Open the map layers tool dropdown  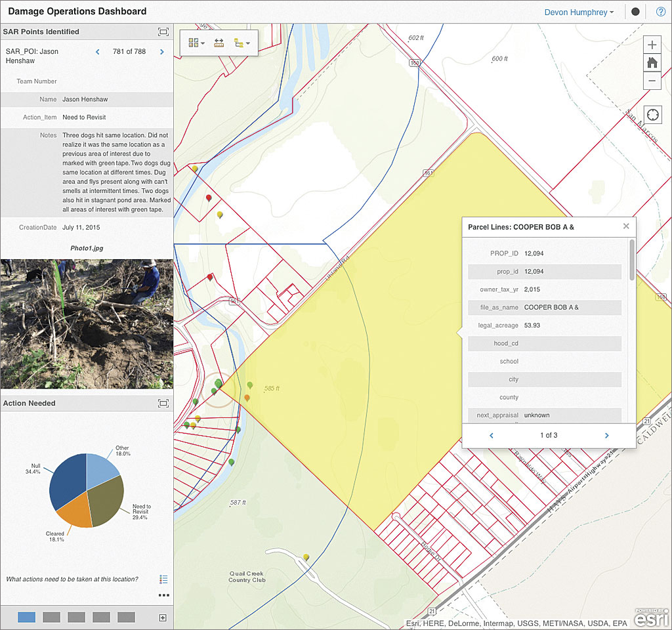coord(241,43)
